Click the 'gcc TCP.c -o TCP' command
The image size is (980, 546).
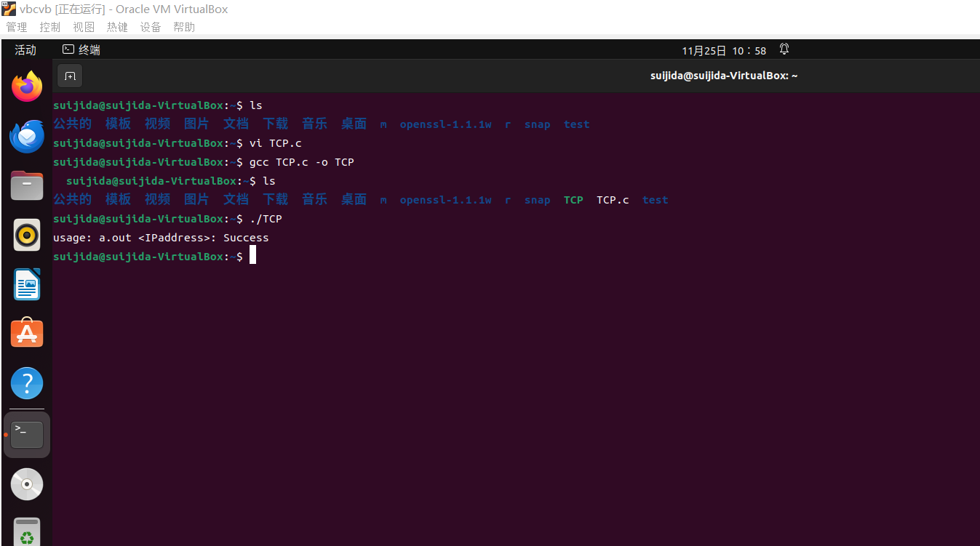tap(301, 162)
